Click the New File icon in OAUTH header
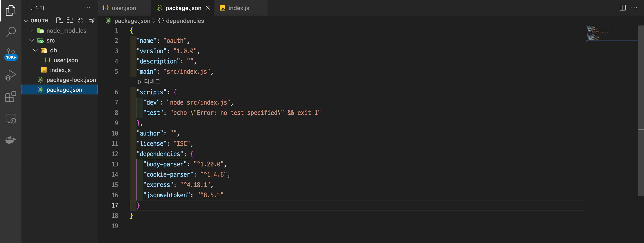644x243 pixels. (59, 21)
